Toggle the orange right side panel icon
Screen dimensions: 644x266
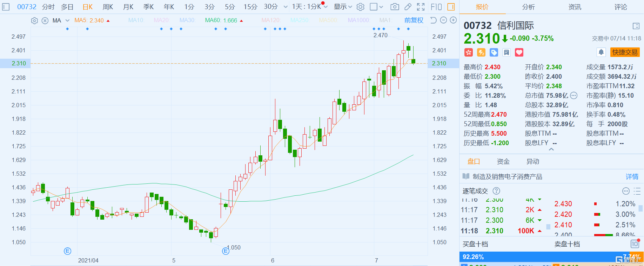451,7
